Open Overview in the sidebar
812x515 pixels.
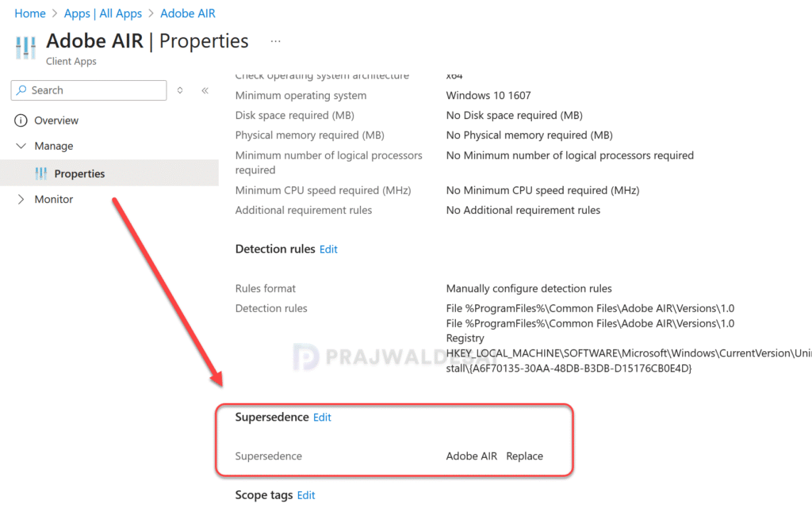(x=56, y=120)
